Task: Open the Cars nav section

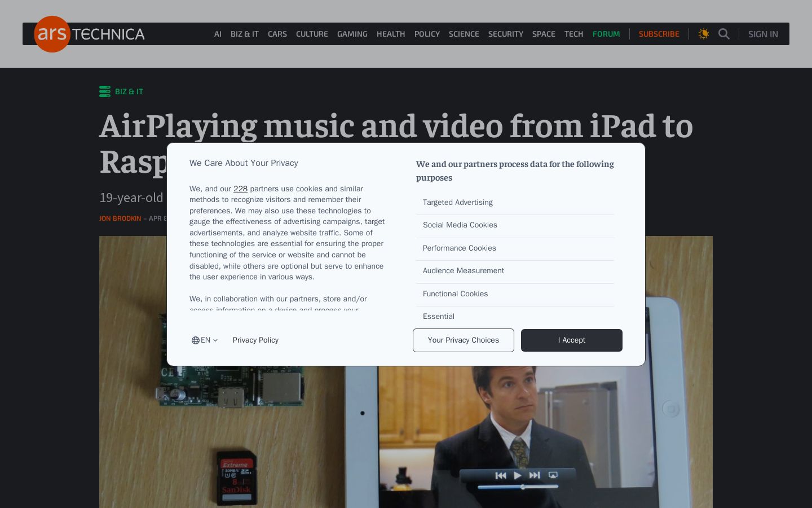Action: point(277,34)
